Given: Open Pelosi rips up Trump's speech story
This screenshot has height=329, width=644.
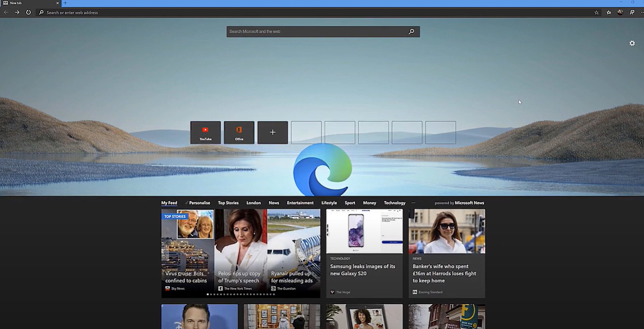Looking at the screenshot, I should tap(239, 277).
